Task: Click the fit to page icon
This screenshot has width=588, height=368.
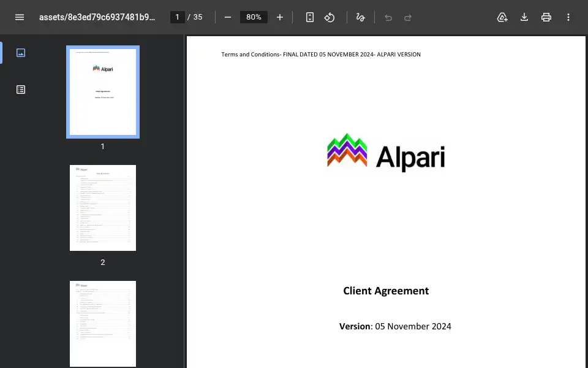Action: tap(310, 17)
